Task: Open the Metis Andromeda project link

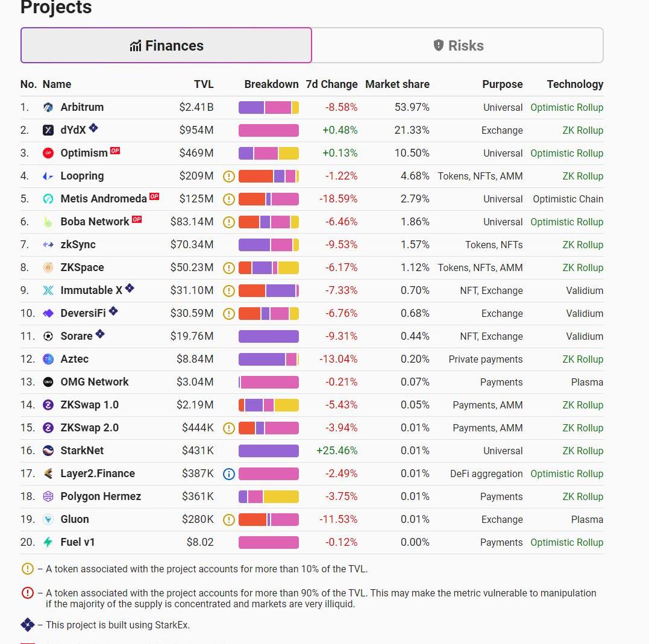Action: [x=104, y=199]
